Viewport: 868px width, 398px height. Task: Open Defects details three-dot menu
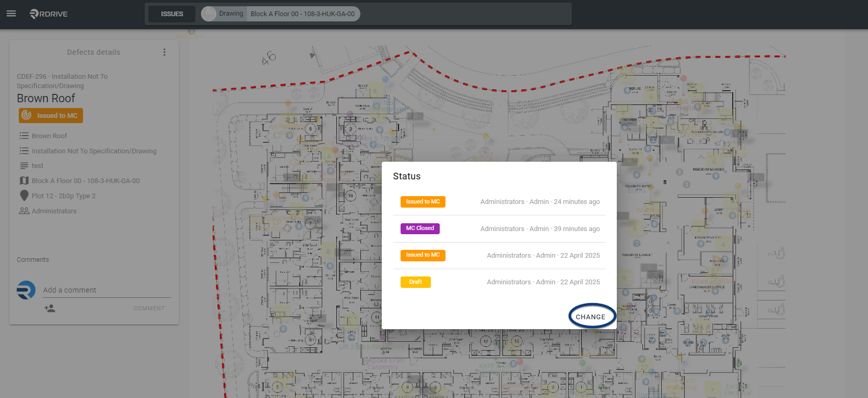pyautogui.click(x=164, y=52)
